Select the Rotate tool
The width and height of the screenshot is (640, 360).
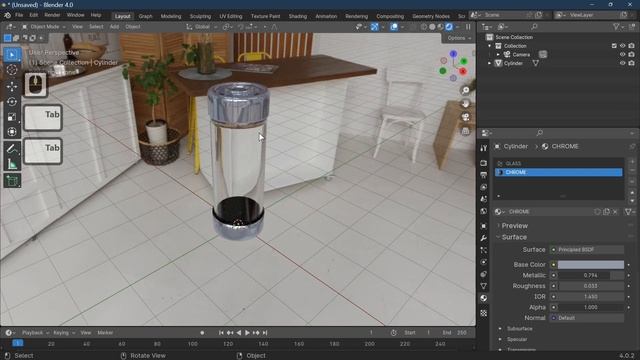(x=12, y=102)
